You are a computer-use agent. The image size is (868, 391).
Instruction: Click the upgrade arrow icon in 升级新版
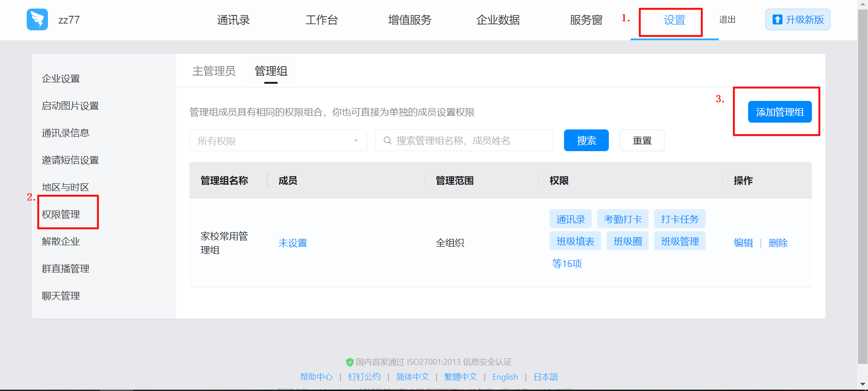pos(777,19)
